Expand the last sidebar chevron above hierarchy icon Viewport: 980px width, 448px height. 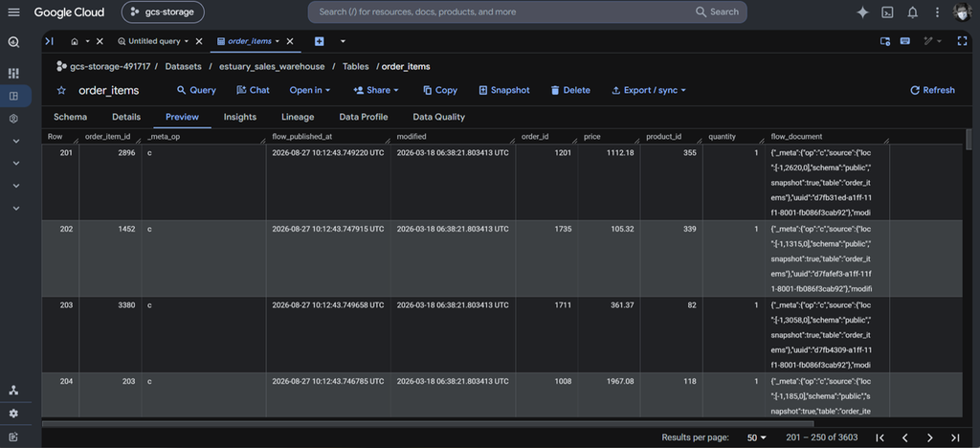[16, 208]
